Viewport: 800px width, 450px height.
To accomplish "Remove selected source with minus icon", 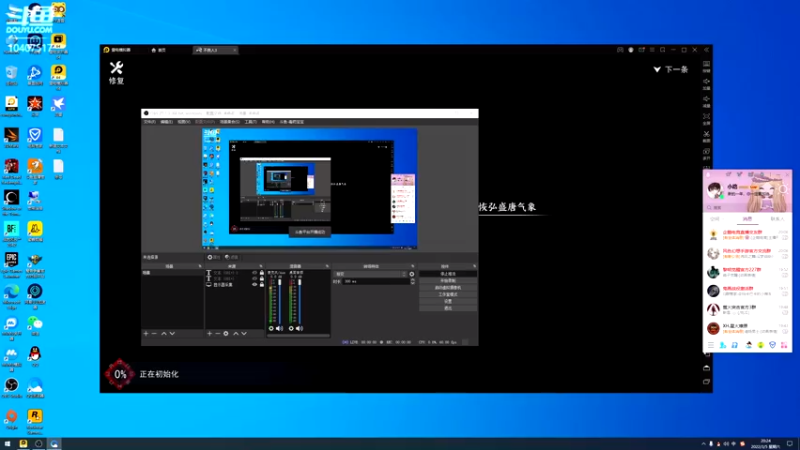I will pos(217,334).
